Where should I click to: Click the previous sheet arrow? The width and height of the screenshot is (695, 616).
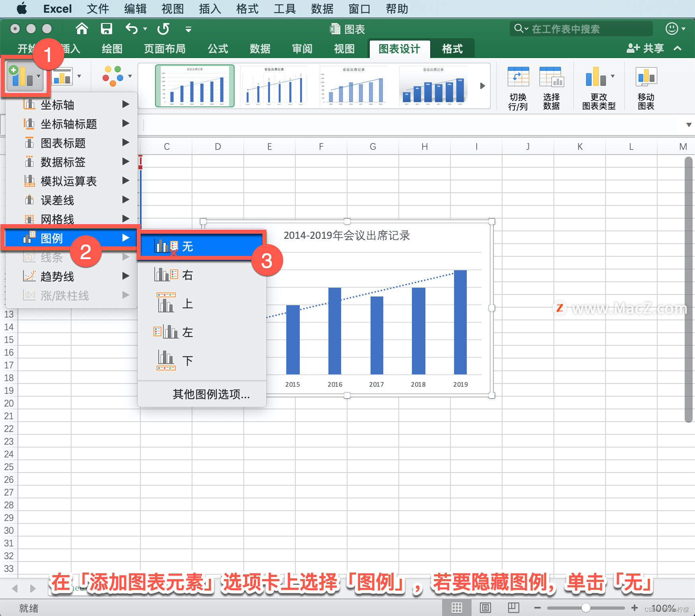(x=15, y=588)
